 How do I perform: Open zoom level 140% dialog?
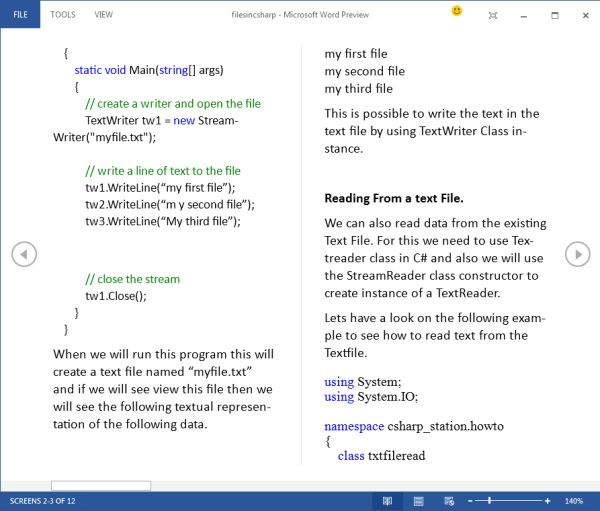[x=574, y=501]
